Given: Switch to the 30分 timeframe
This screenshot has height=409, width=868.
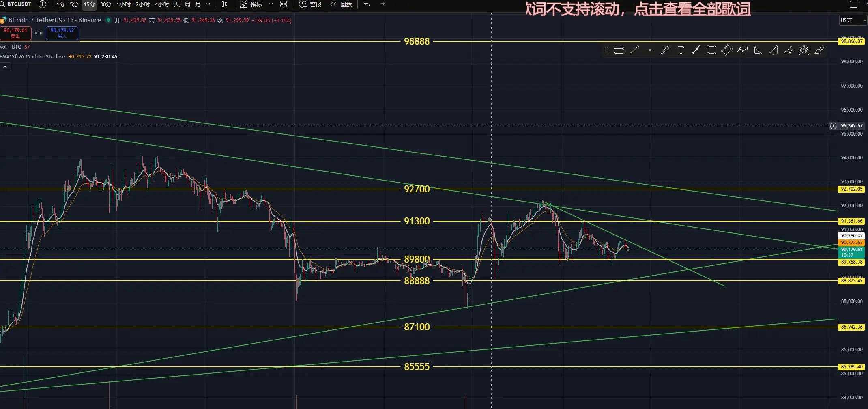Looking at the screenshot, I should point(105,4).
